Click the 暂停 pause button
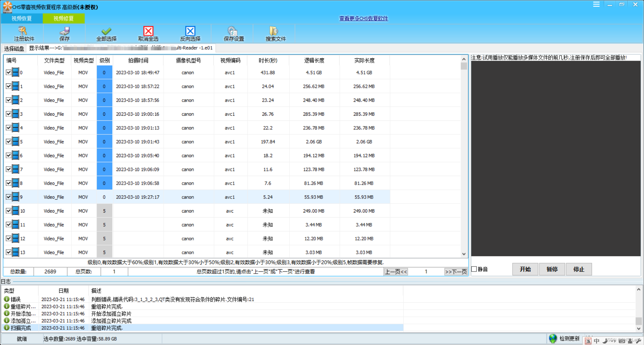644x345 pixels. [x=552, y=269]
